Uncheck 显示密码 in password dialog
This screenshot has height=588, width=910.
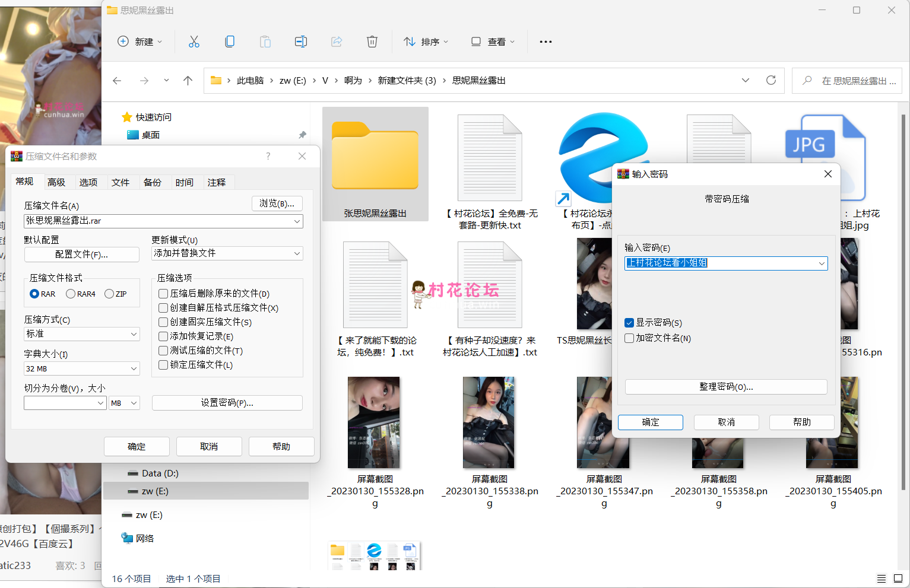629,323
